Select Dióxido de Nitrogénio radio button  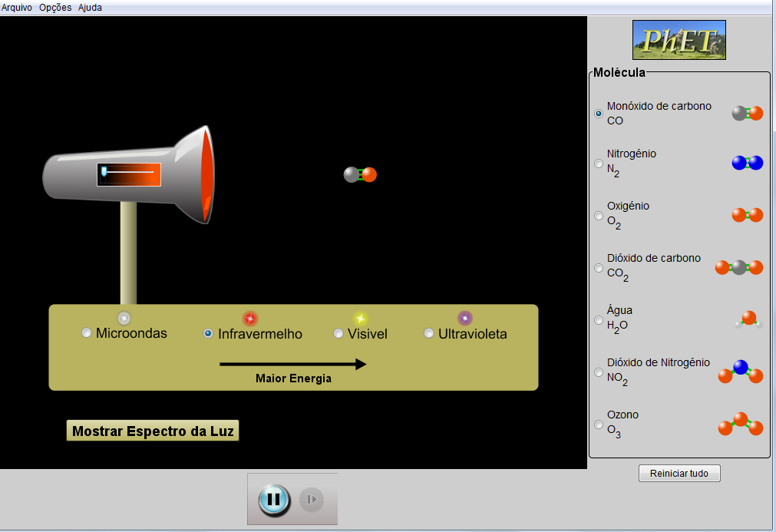pos(599,372)
